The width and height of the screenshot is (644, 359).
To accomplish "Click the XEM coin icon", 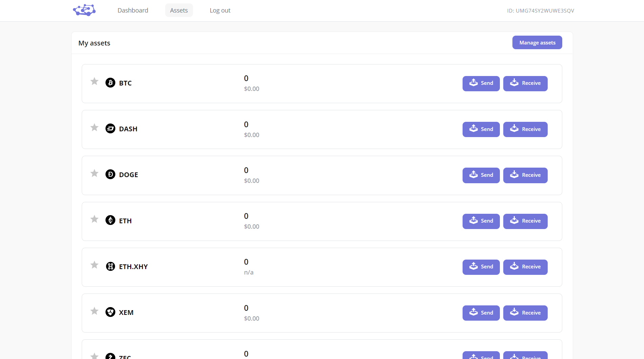I will point(110,312).
